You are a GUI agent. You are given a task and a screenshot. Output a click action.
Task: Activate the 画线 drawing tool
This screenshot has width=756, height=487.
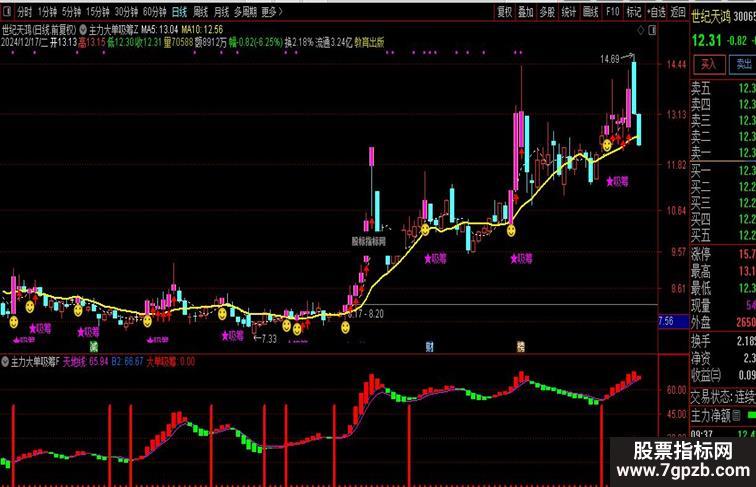[590, 12]
